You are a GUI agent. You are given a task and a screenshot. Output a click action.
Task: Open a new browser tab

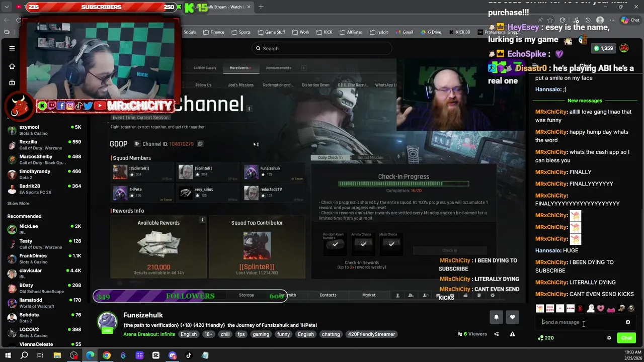pyautogui.click(x=261, y=7)
